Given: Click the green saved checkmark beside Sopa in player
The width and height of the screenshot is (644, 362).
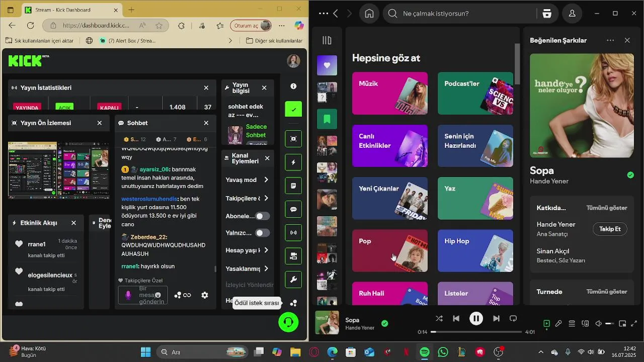Looking at the screenshot, I should click(x=385, y=324).
